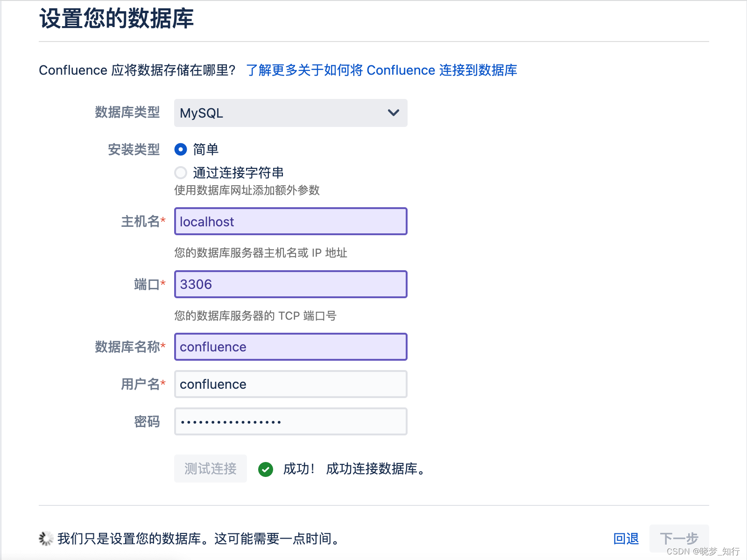Screen dimensions: 747x560
Task: Click the port field showing 3306
Action: (x=290, y=284)
